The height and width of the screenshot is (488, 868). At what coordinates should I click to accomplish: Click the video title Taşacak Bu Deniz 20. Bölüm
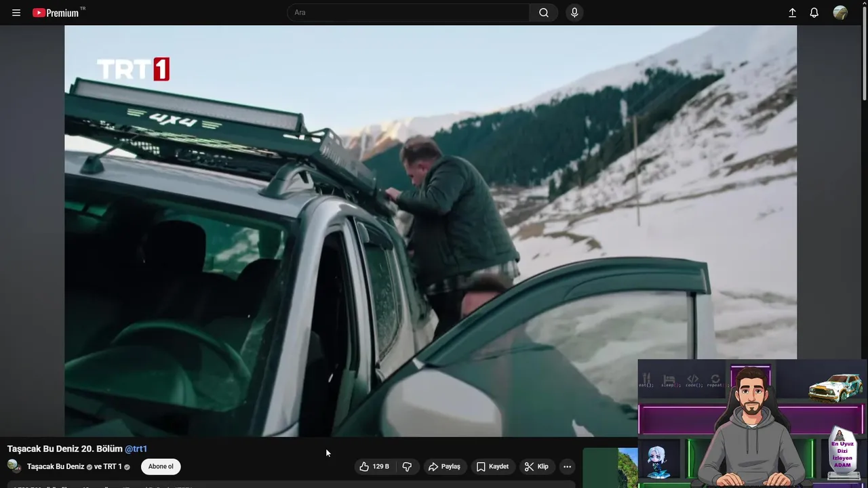coord(64,449)
